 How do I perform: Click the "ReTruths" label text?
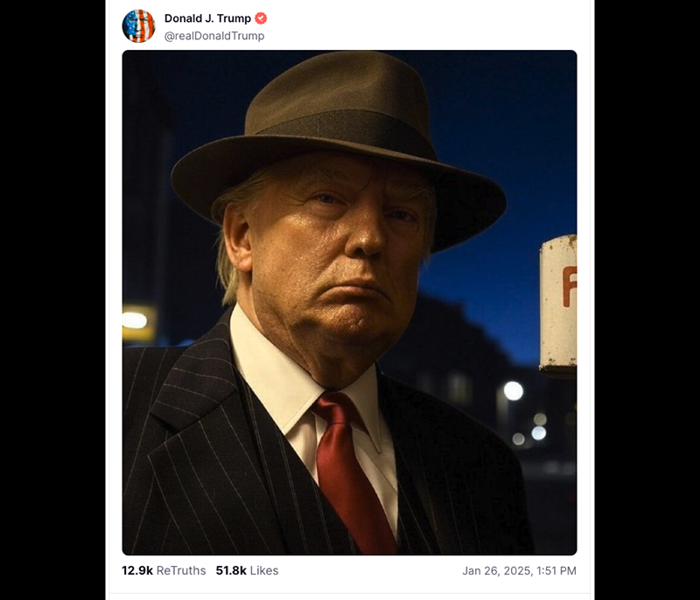[x=181, y=570]
